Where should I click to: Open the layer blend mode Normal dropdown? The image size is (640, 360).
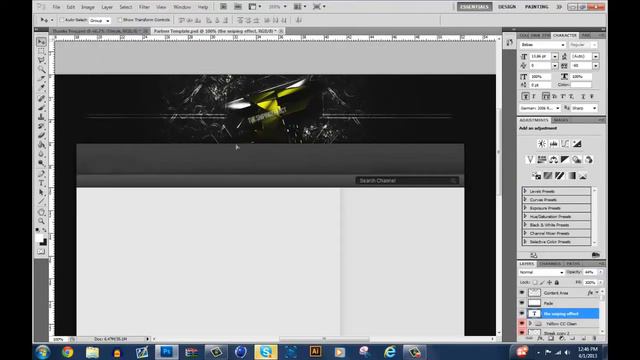tap(542, 272)
